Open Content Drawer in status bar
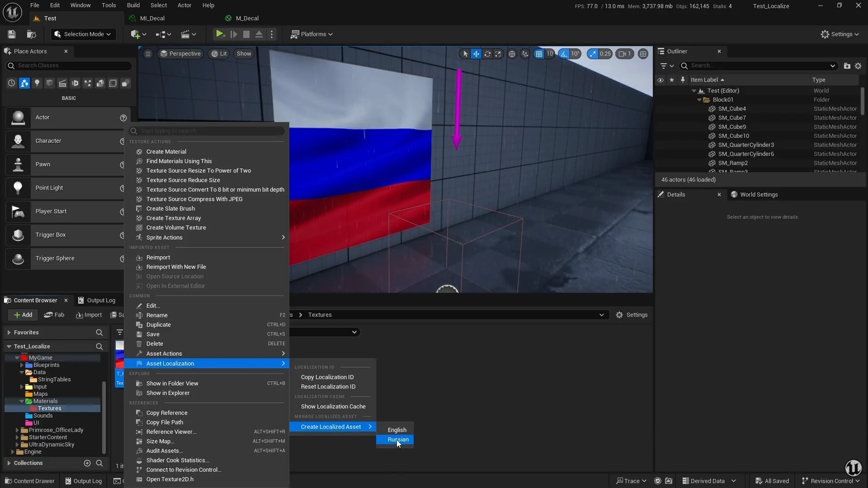 coord(29,481)
